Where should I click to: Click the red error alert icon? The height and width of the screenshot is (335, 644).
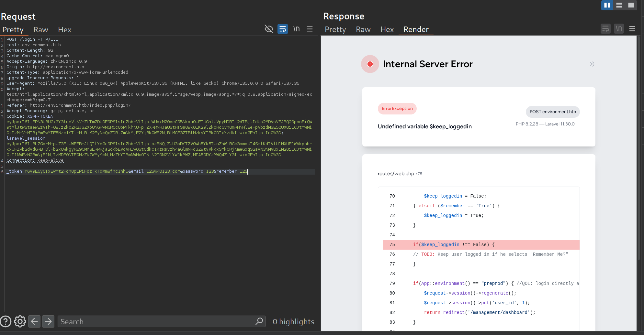[370, 64]
